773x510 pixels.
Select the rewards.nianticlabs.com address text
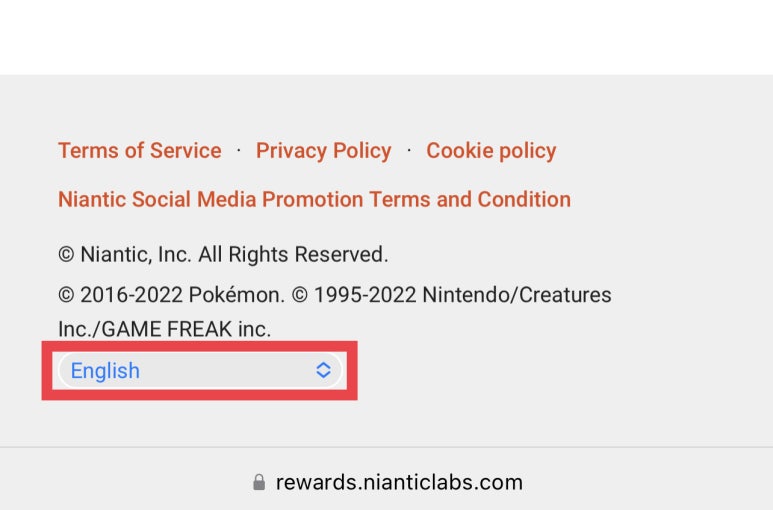(x=399, y=482)
